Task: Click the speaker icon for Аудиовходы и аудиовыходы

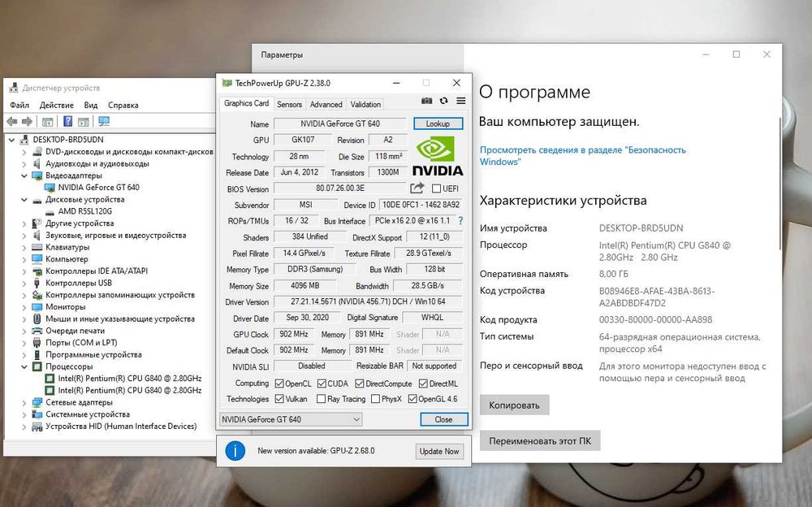Action: (x=37, y=163)
